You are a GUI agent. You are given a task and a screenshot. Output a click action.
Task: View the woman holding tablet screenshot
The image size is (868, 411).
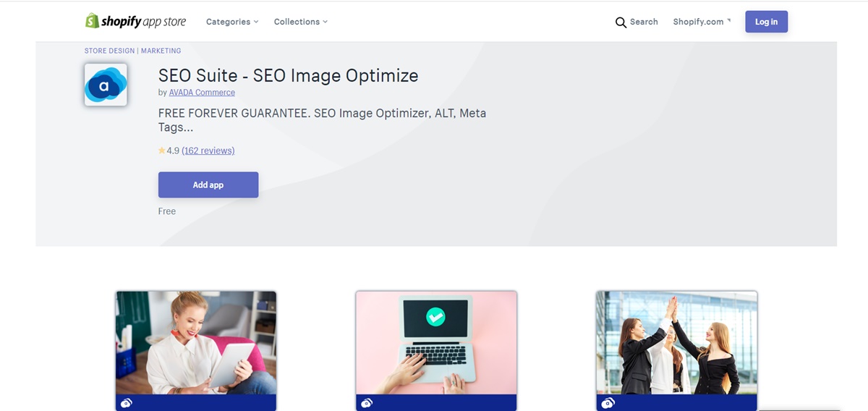pyautogui.click(x=196, y=342)
